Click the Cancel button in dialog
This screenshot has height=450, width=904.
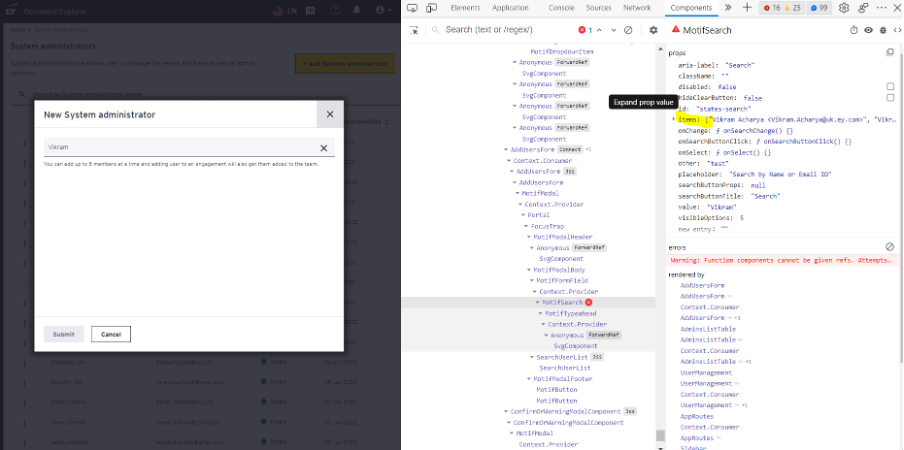(x=111, y=334)
